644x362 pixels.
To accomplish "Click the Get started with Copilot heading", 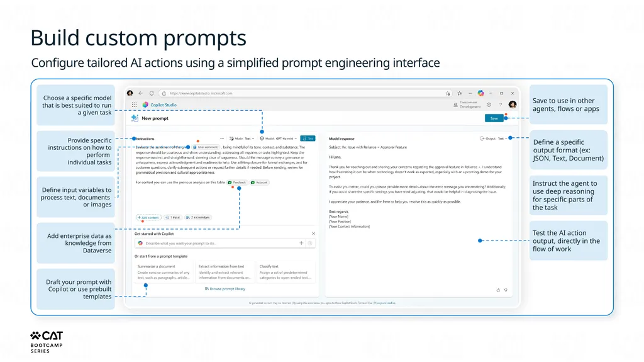I will [x=154, y=234].
